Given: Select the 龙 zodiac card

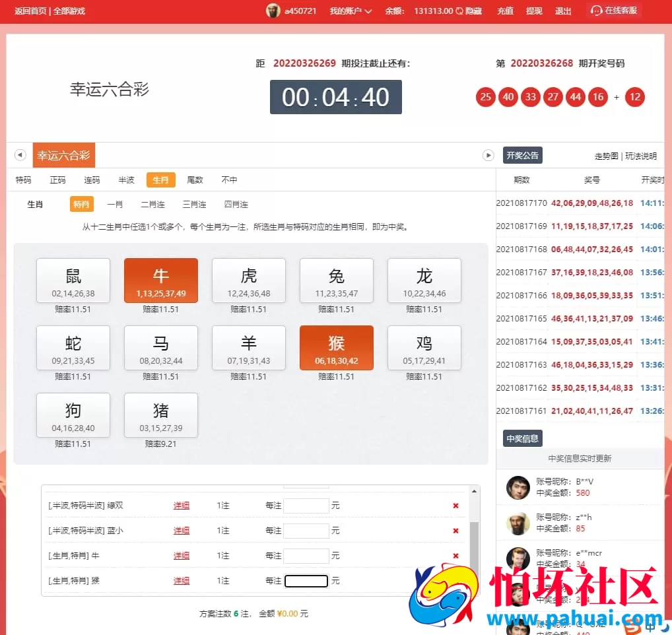Looking at the screenshot, I should pyautogui.click(x=424, y=281).
